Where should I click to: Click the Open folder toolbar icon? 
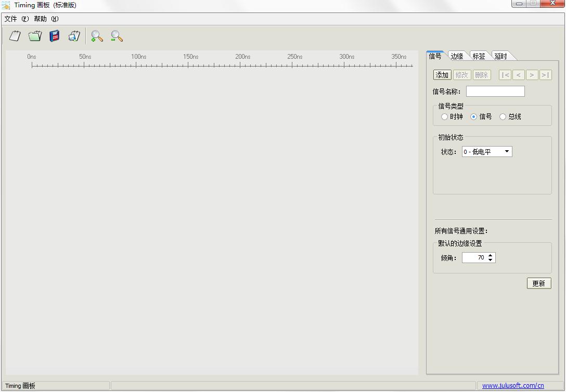35,36
